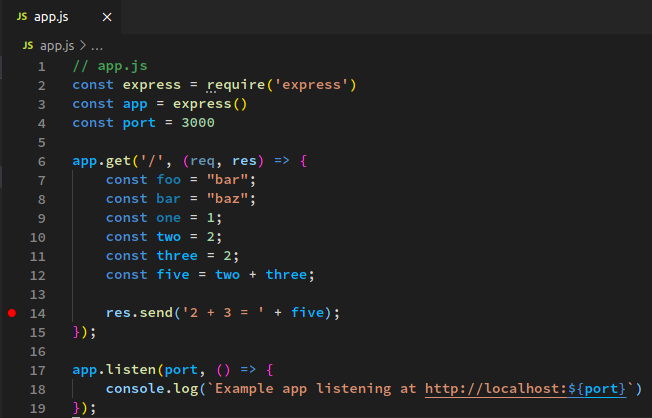
Task: Click the two variable declaration on line 10
Action: tap(168, 237)
